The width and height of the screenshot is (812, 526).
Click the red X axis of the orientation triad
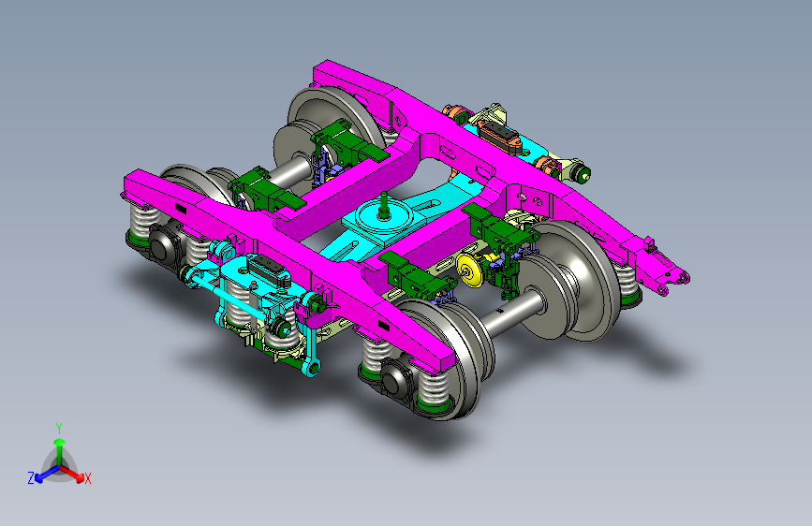[72, 474]
